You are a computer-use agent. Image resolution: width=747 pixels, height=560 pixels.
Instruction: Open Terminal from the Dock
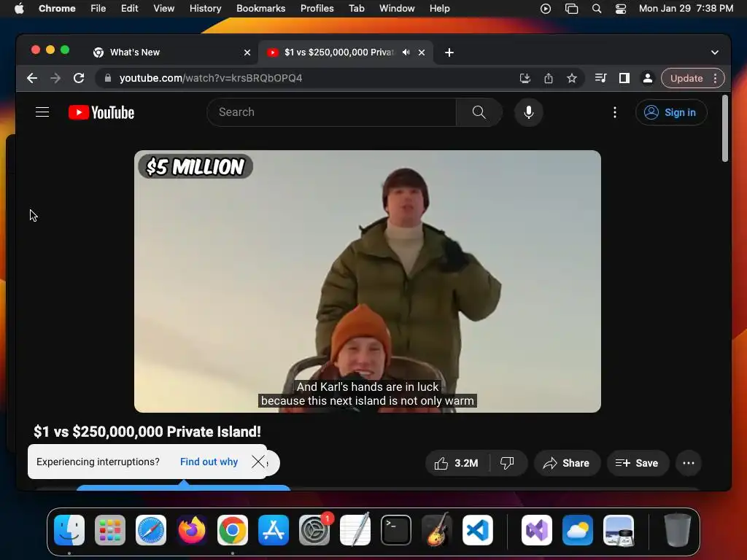click(396, 530)
